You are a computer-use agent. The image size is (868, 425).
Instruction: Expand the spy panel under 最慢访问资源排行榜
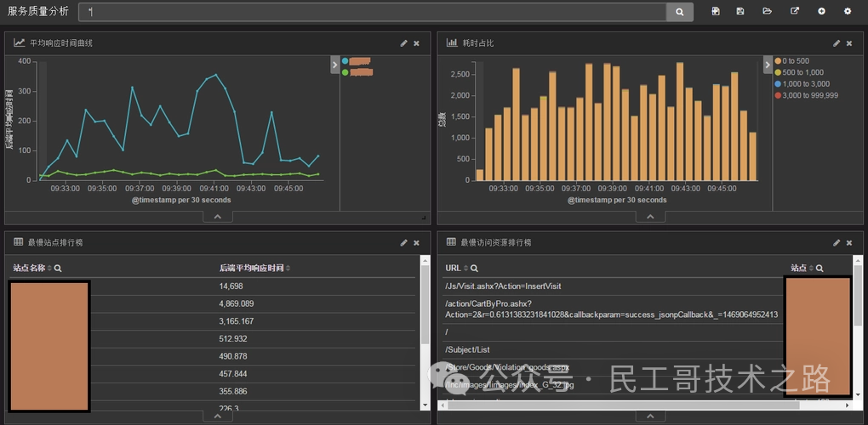pos(650,416)
